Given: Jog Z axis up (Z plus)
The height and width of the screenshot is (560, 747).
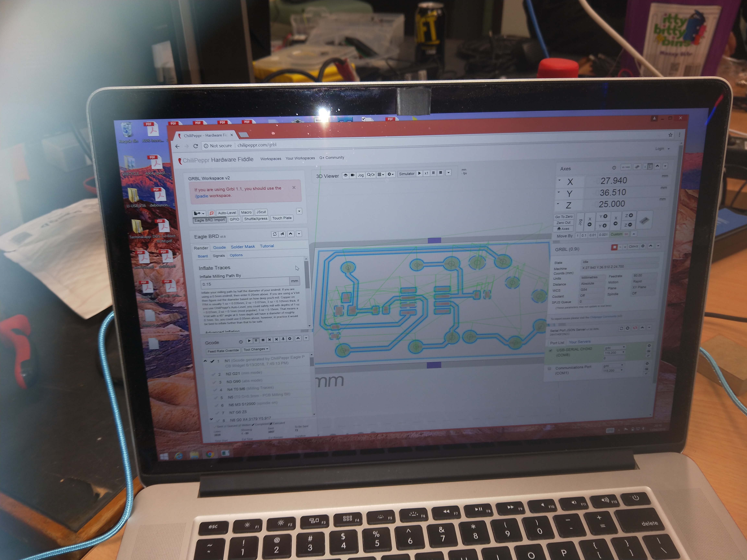Looking at the screenshot, I should [x=629, y=216].
